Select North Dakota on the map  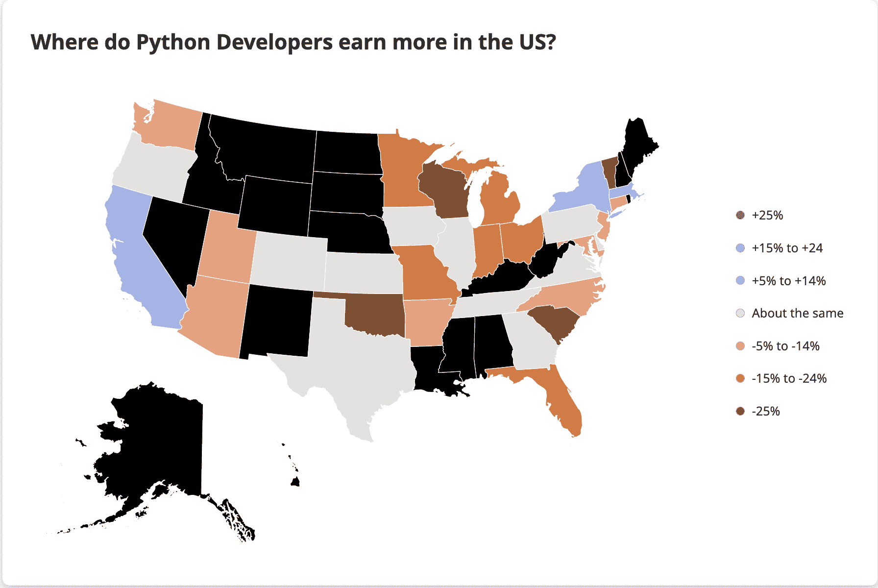click(x=348, y=152)
